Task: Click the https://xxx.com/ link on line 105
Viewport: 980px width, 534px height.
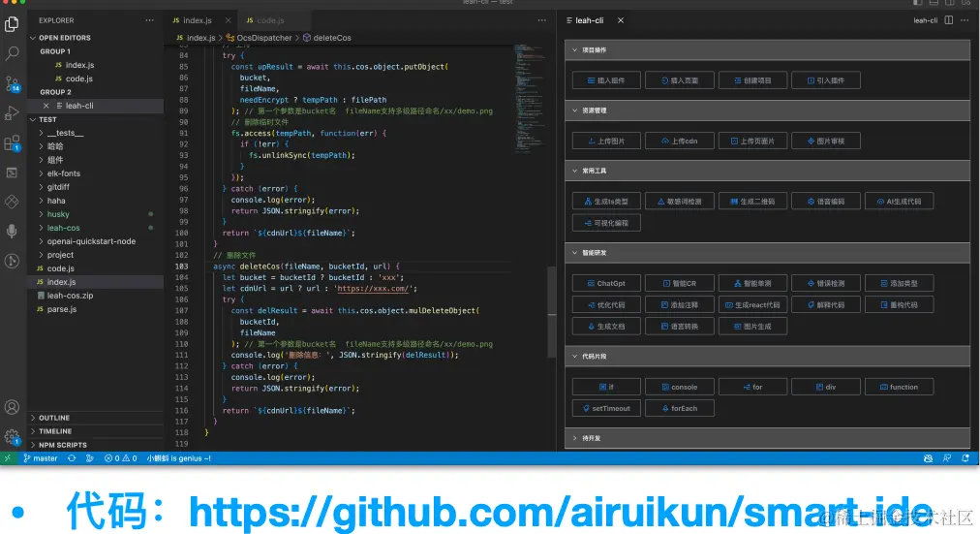Action: 373,288
